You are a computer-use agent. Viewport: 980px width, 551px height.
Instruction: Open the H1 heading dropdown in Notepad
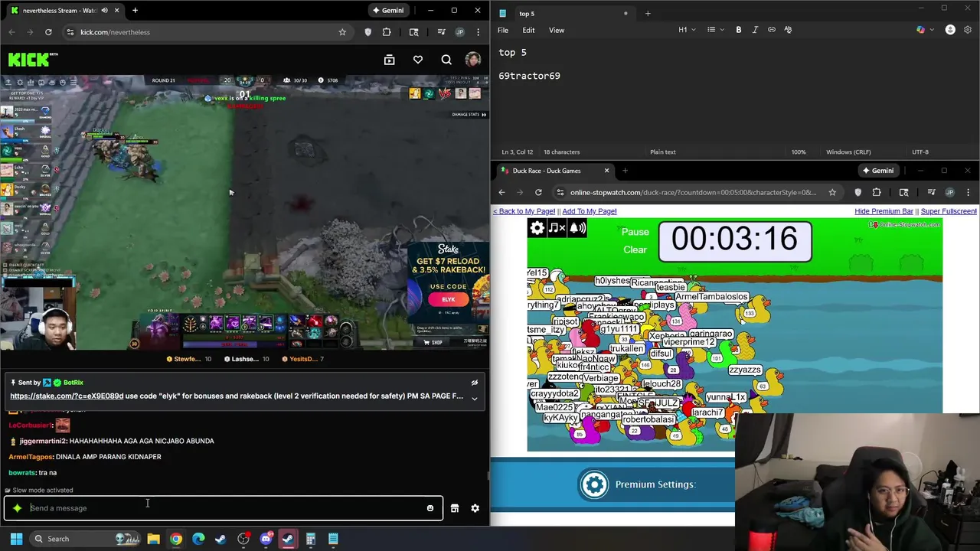687,30
